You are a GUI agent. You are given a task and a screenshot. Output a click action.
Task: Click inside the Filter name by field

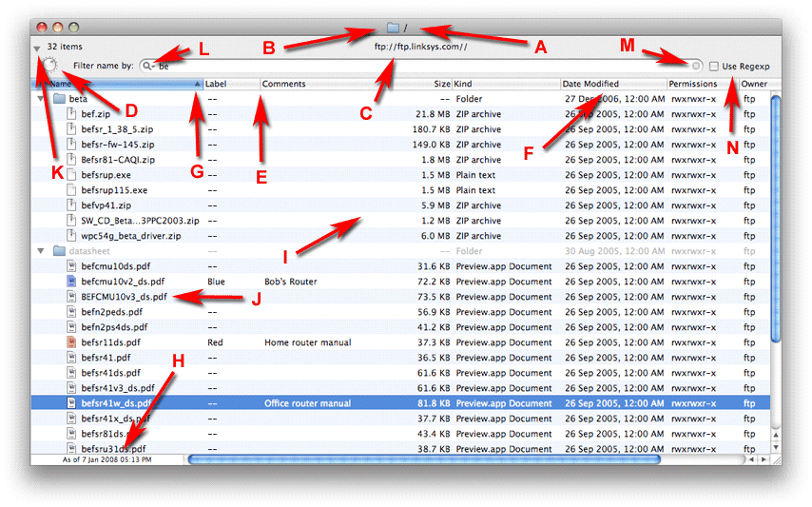(x=418, y=66)
